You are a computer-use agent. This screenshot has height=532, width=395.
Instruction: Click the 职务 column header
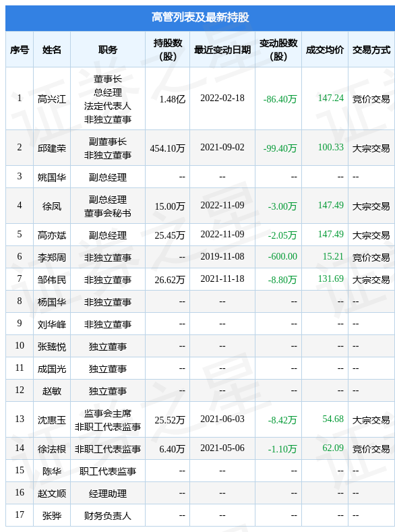click(107, 50)
